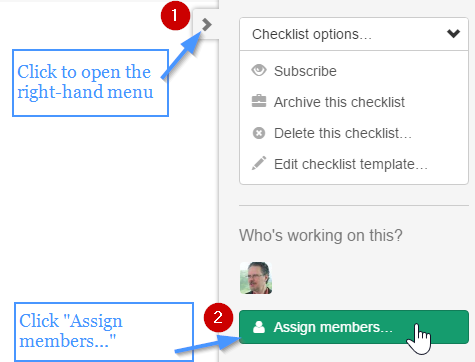Click the blue arrow pointing to chevron

182,55
